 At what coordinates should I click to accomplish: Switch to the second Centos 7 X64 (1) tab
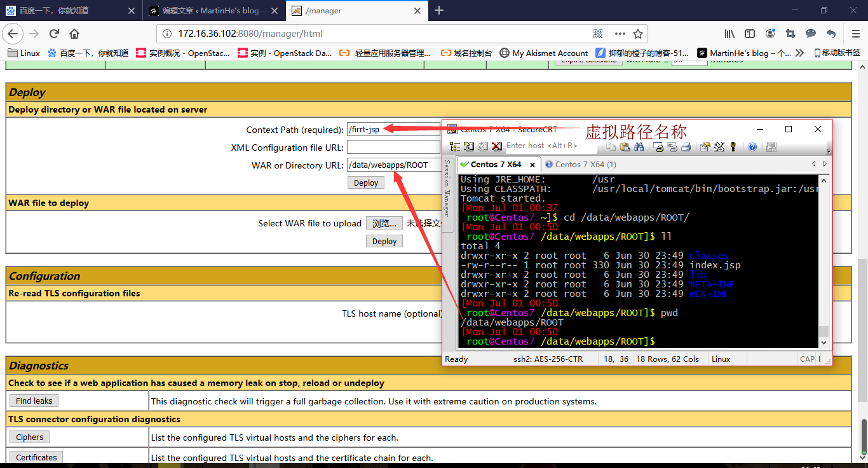click(580, 165)
